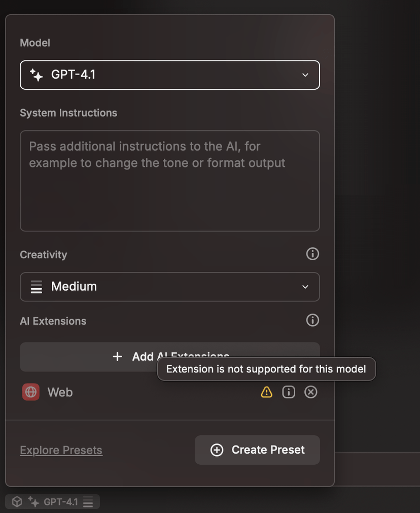Click the Web extension globe icon
Viewport: 420px width, 513px height.
pos(30,392)
